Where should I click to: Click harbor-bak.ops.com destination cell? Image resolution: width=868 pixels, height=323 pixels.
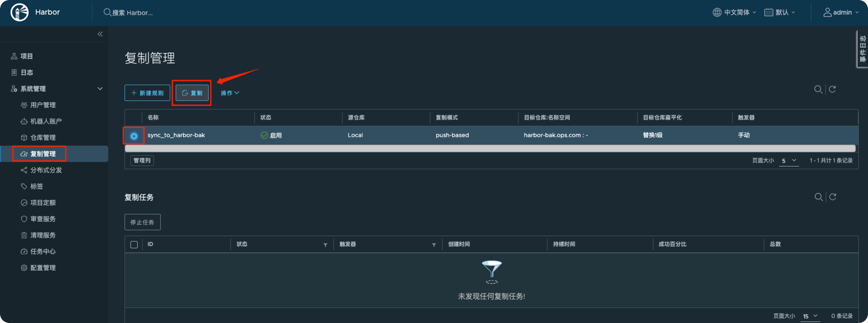[x=556, y=135]
